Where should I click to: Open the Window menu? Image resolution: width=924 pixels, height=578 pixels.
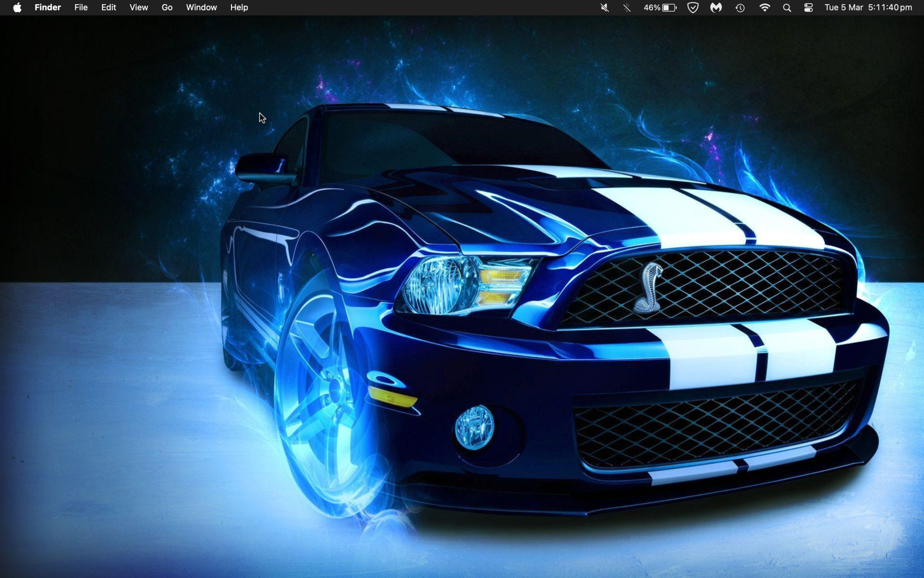tap(201, 7)
